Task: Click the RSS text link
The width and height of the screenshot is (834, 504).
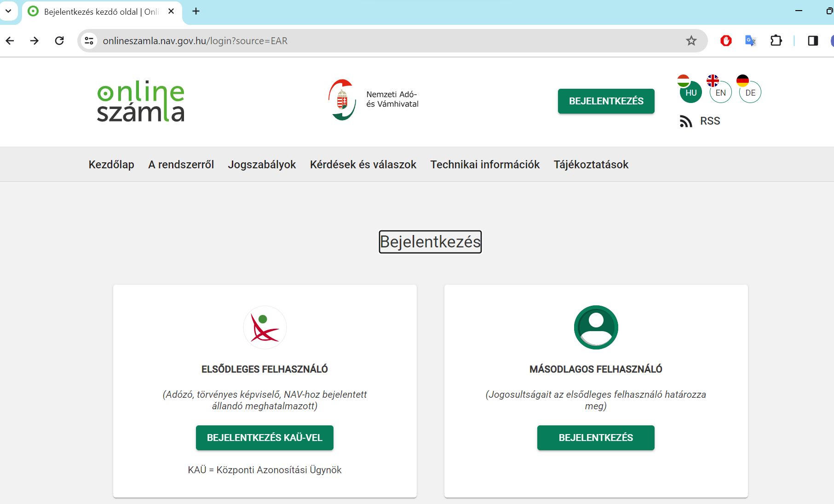Action: 710,121
